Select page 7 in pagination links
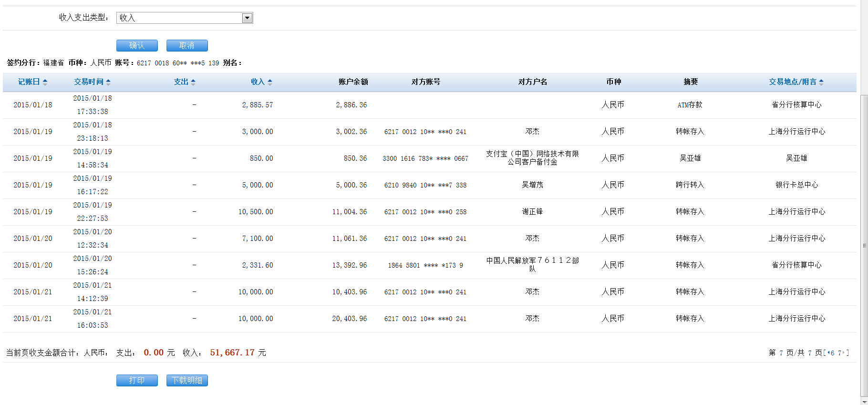This screenshot has width=868, height=405. tap(839, 353)
